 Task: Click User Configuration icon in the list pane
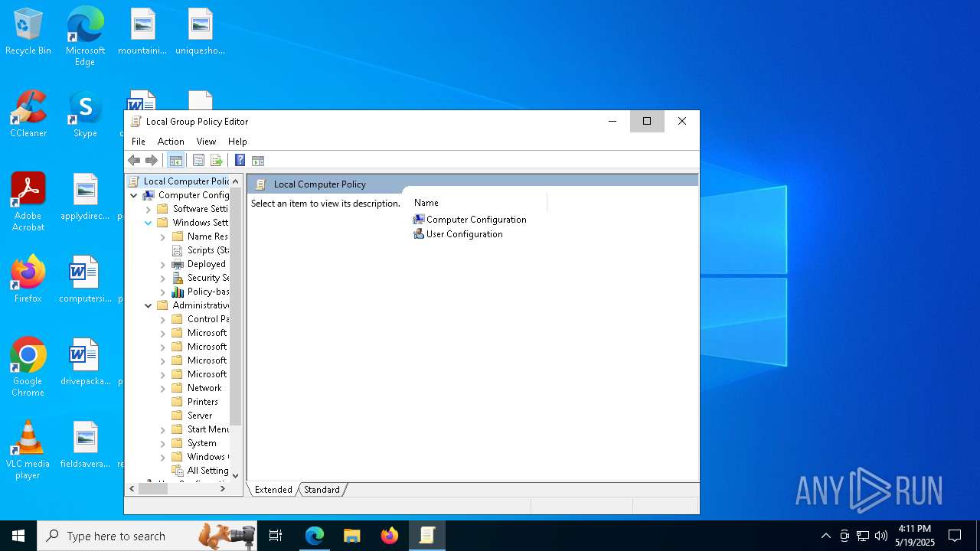419,234
